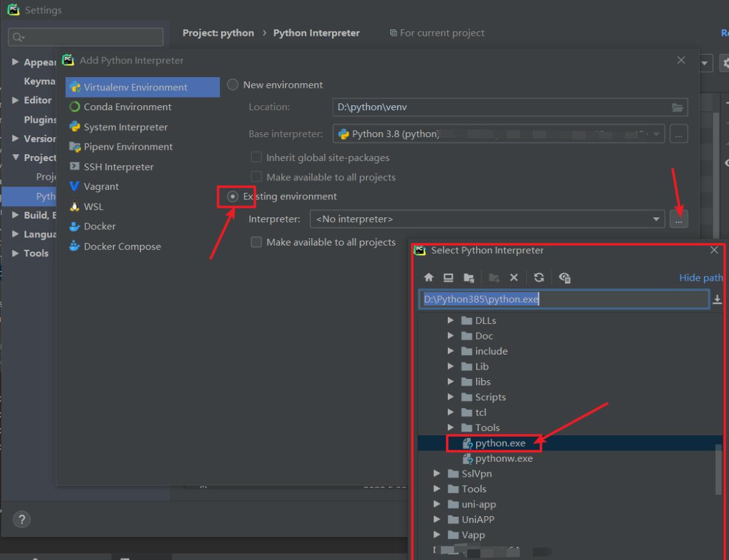The width and height of the screenshot is (729, 560).
Task: Click the Desktop directory icon
Action: tap(448, 277)
